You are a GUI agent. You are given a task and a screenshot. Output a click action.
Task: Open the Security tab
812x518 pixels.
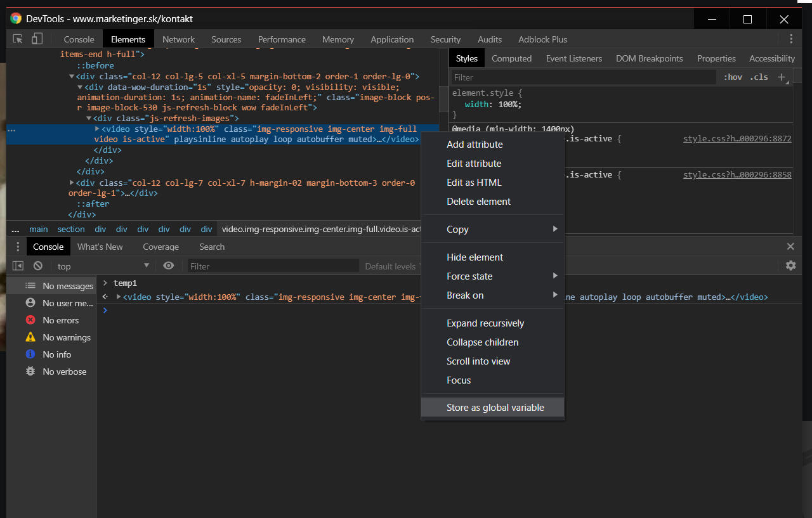click(x=445, y=39)
